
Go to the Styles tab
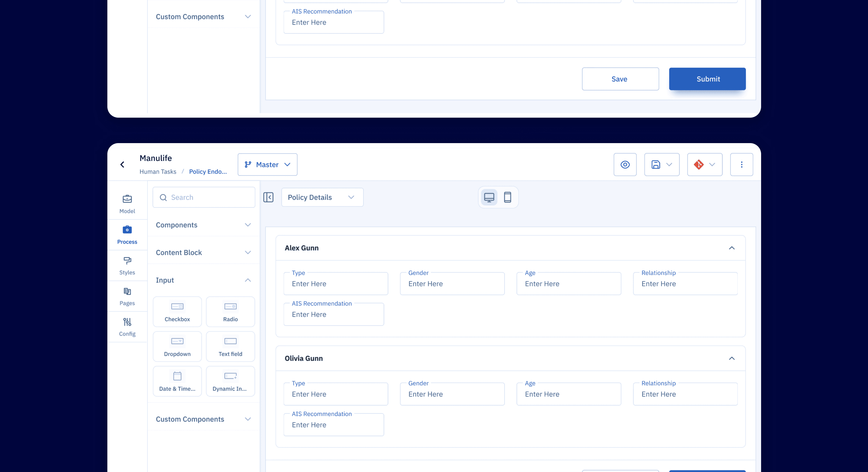[127, 266]
